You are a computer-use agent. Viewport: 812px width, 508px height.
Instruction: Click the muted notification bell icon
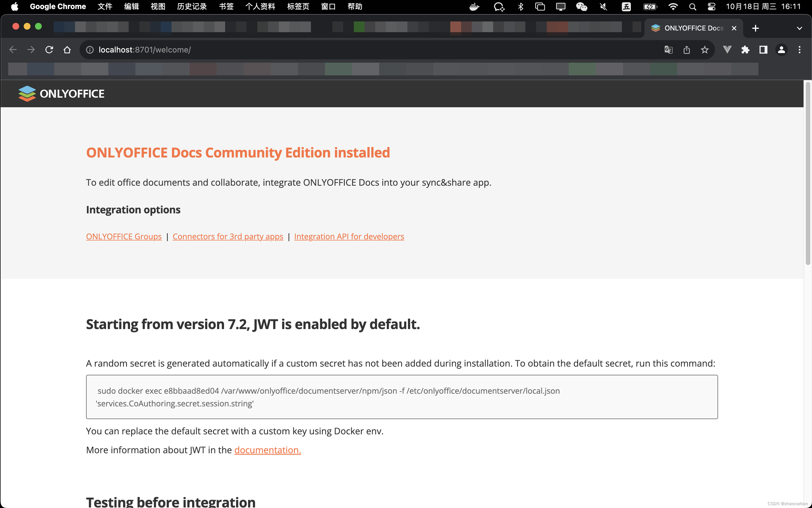603,7
